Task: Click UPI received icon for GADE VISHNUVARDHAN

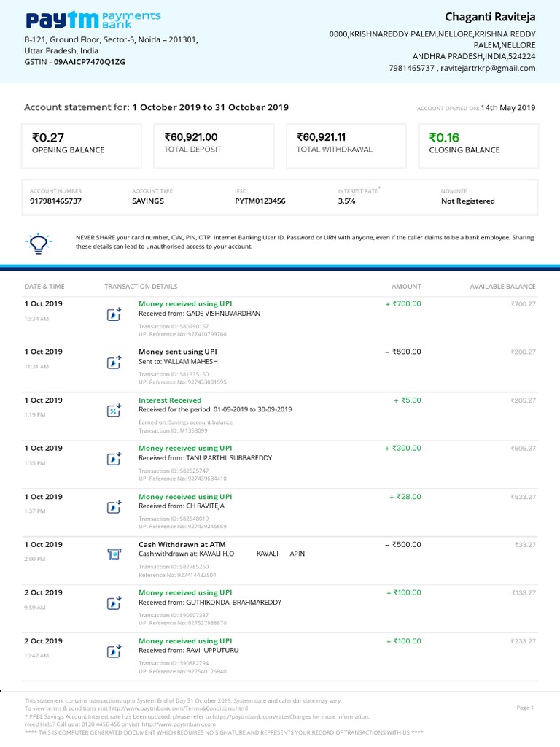Action: click(114, 314)
